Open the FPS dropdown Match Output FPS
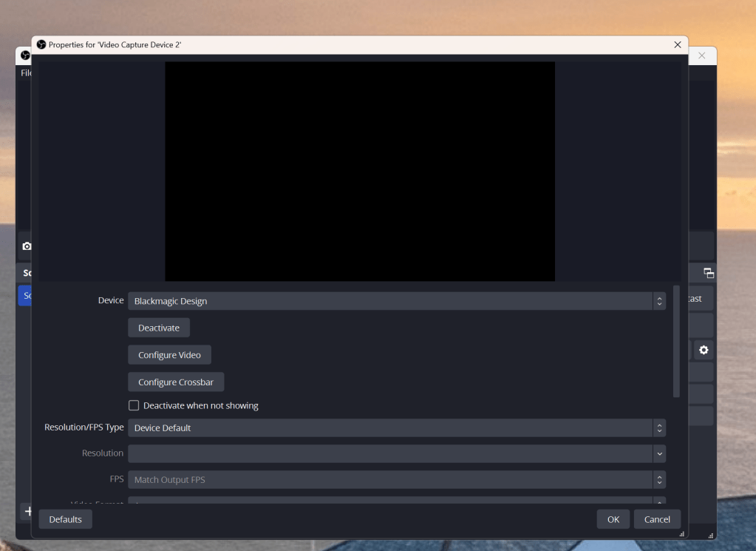 point(396,479)
